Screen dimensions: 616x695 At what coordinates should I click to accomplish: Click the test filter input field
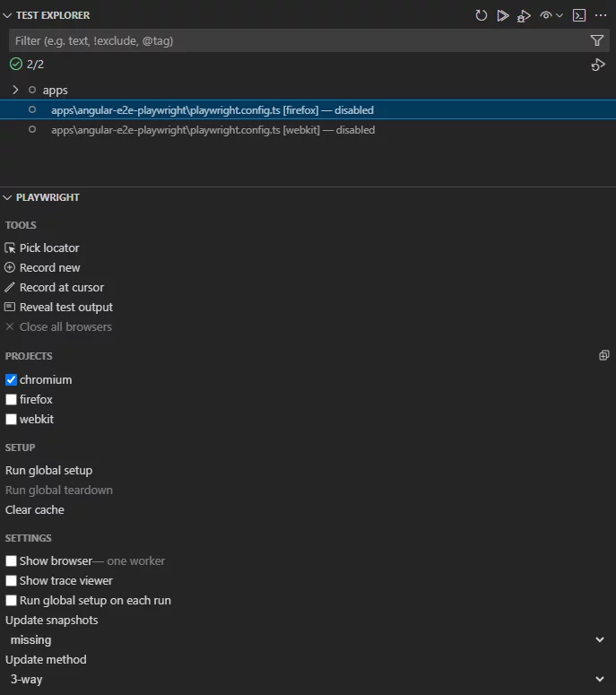pos(296,40)
